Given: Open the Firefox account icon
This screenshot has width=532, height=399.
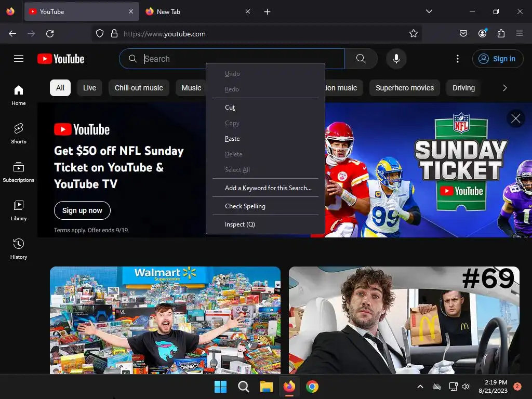Looking at the screenshot, I should [x=482, y=33].
